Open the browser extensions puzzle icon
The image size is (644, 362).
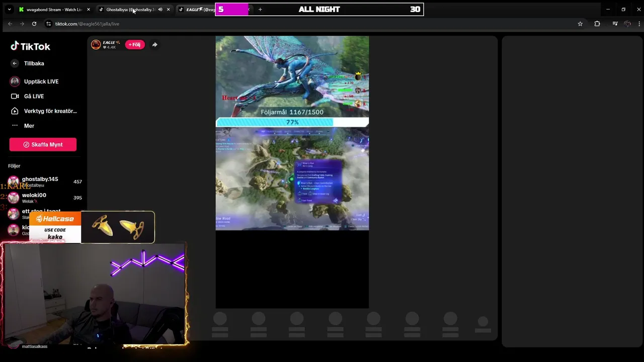(597, 24)
